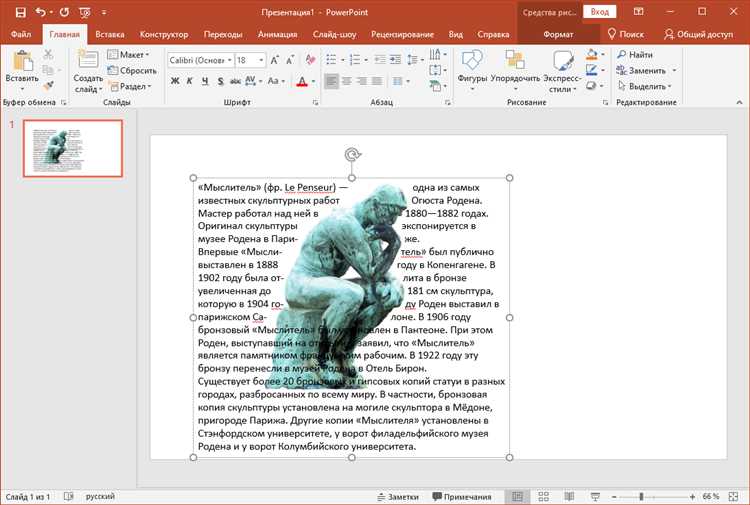The image size is (750, 505).
Task: Open the Calibri font name dropdown
Action: click(228, 60)
